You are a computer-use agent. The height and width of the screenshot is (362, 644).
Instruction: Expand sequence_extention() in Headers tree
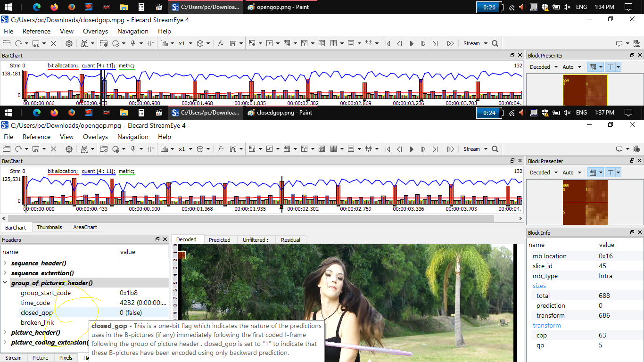(5, 273)
